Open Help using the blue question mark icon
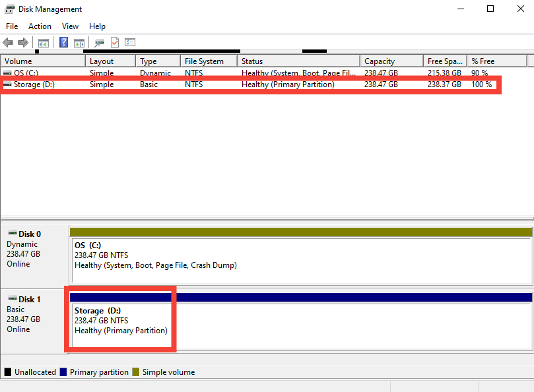 [63, 42]
